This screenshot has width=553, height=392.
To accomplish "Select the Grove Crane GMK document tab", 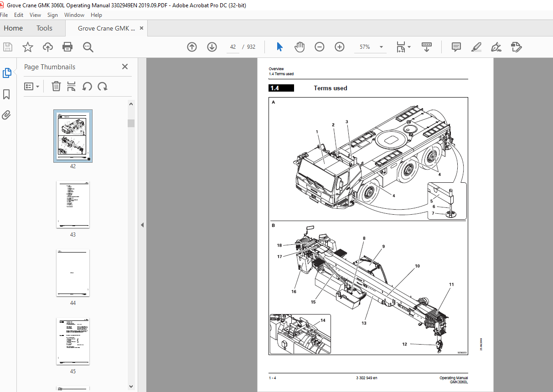I will [106, 28].
